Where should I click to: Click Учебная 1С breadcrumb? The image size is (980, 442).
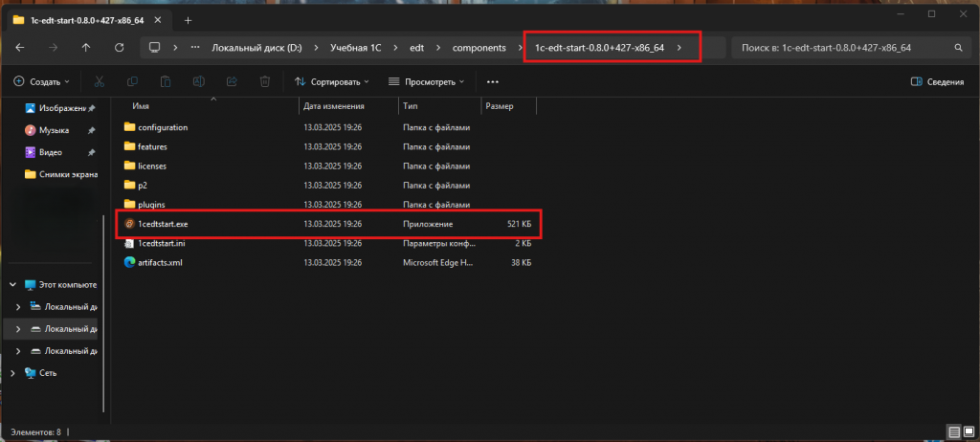pyautogui.click(x=356, y=48)
